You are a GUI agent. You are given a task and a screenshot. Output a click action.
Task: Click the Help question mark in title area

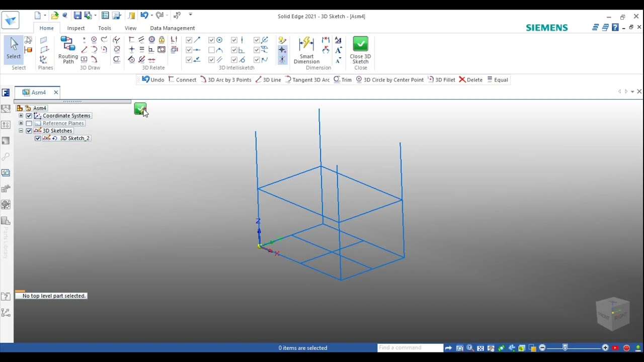click(x=615, y=27)
